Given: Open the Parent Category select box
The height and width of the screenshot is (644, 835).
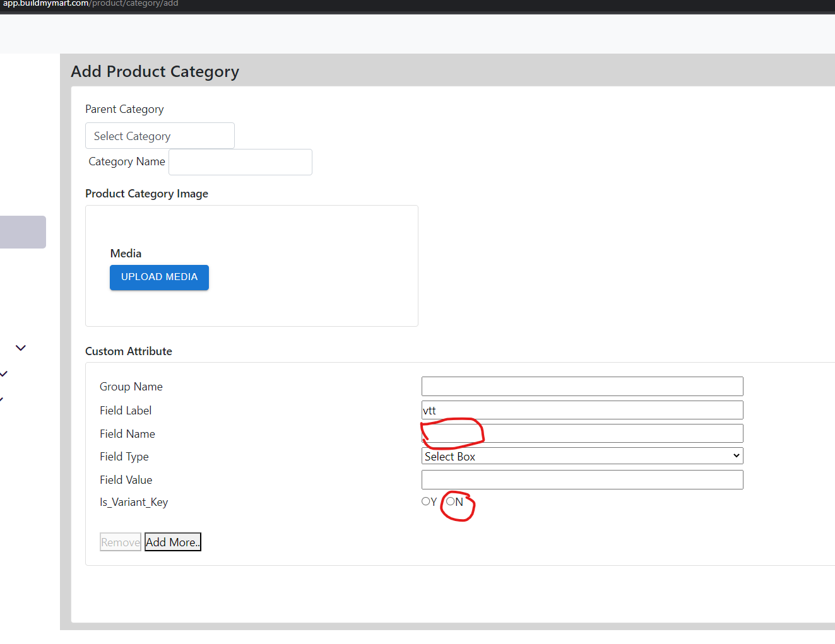Looking at the screenshot, I should (x=160, y=136).
